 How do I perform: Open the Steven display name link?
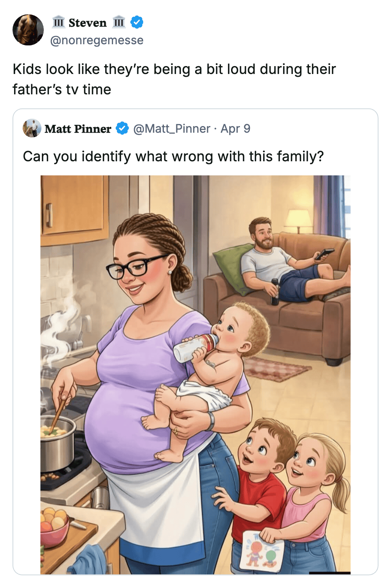88,23
